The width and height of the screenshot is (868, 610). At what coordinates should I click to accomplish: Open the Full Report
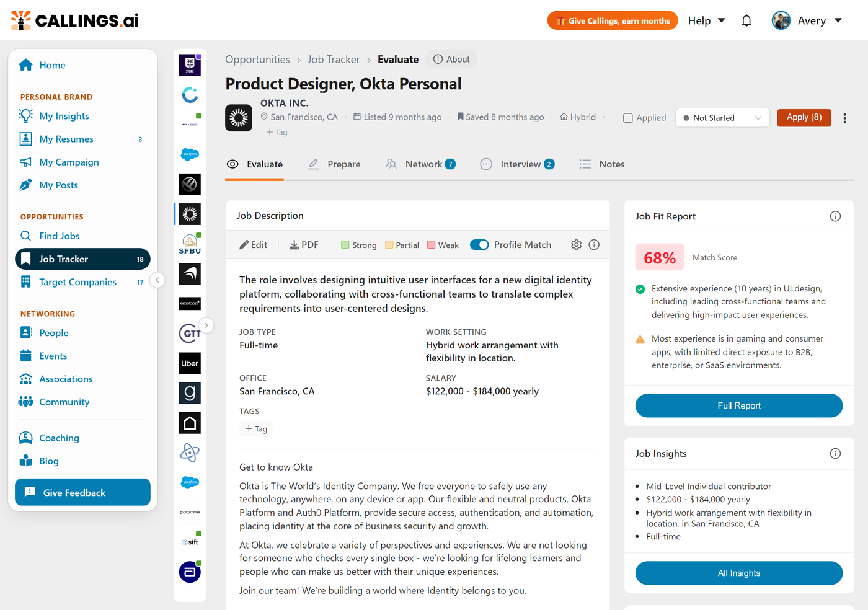coord(738,405)
